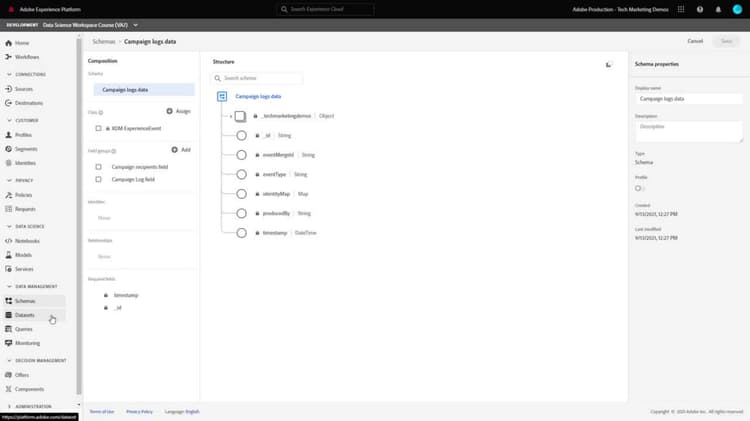750x421 pixels.
Task: Expand the Administration sidebar section
Action: point(9,406)
